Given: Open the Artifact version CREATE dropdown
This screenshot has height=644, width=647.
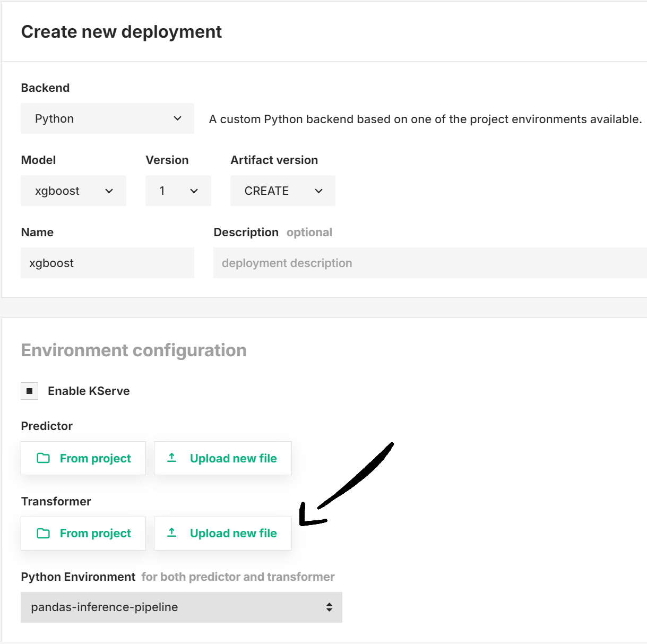Looking at the screenshot, I should click(x=282, y=191).
